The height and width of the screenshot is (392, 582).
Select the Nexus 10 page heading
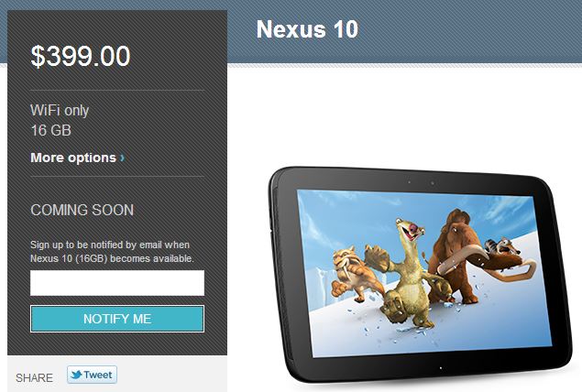307,29
